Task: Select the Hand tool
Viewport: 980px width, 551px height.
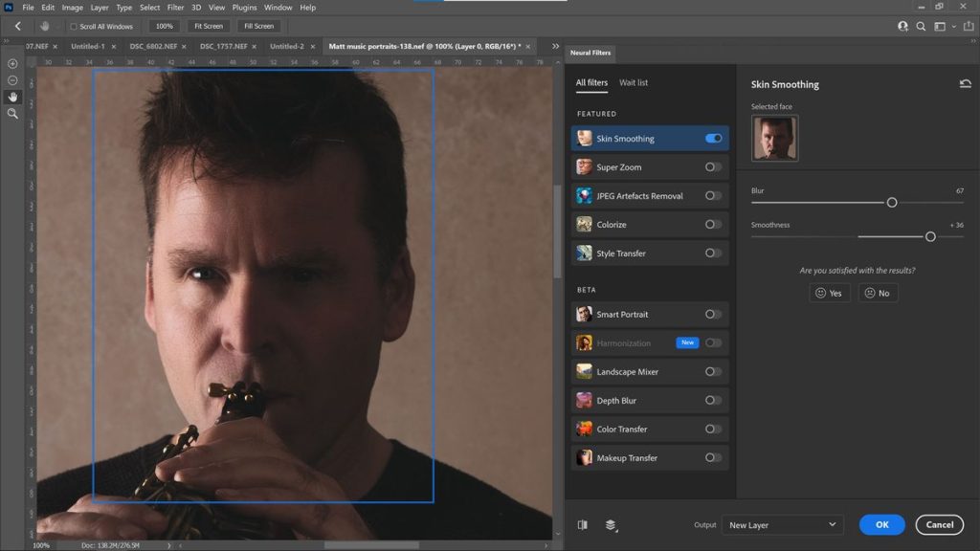Action: click(12, 97)
